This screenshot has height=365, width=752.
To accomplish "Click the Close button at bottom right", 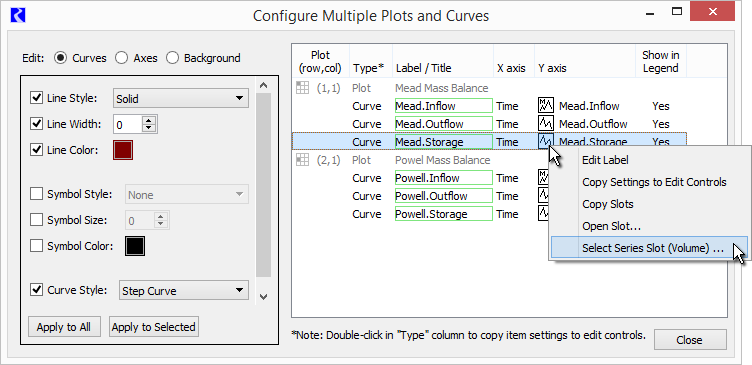I will click(690, 340).
